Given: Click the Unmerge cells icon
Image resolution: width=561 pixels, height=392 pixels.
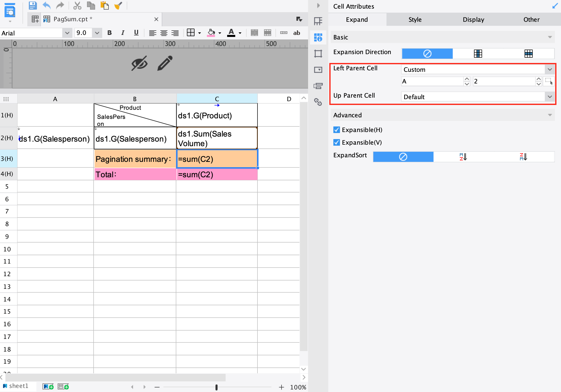Looking at the screenshot, I should tap(268, 33).
